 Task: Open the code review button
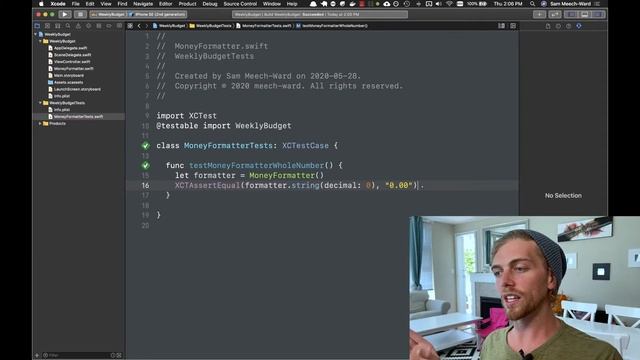click(x=555, y=14)
